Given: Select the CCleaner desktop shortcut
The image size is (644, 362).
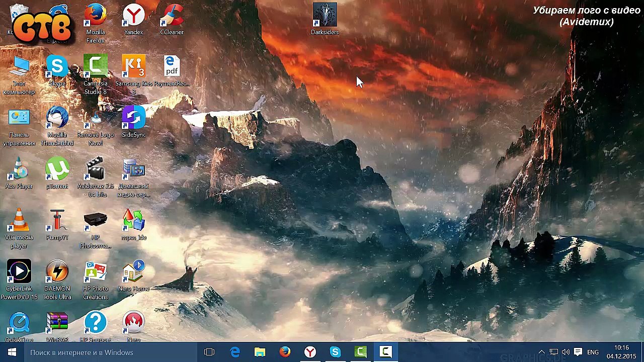Looking at the screenshot, I should click(172, 20).
